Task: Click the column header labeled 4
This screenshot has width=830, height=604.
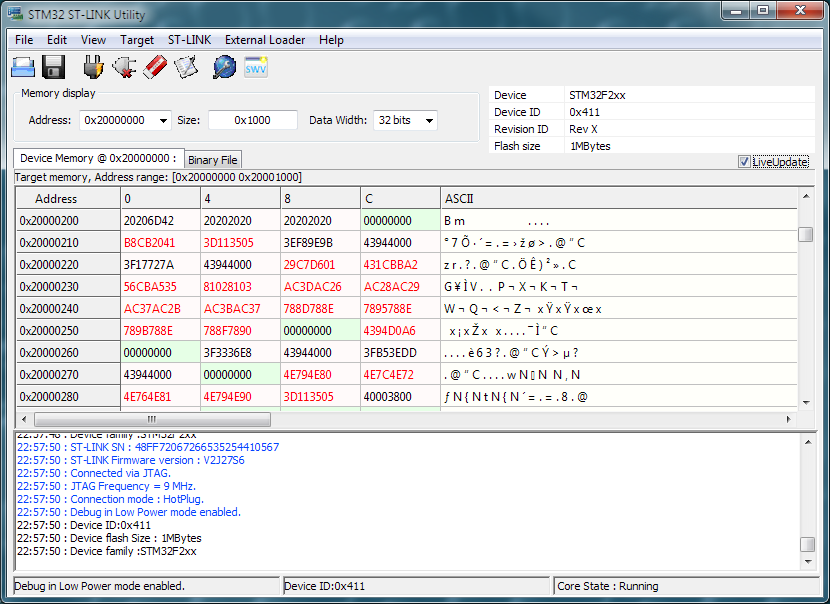Action: 241,199
